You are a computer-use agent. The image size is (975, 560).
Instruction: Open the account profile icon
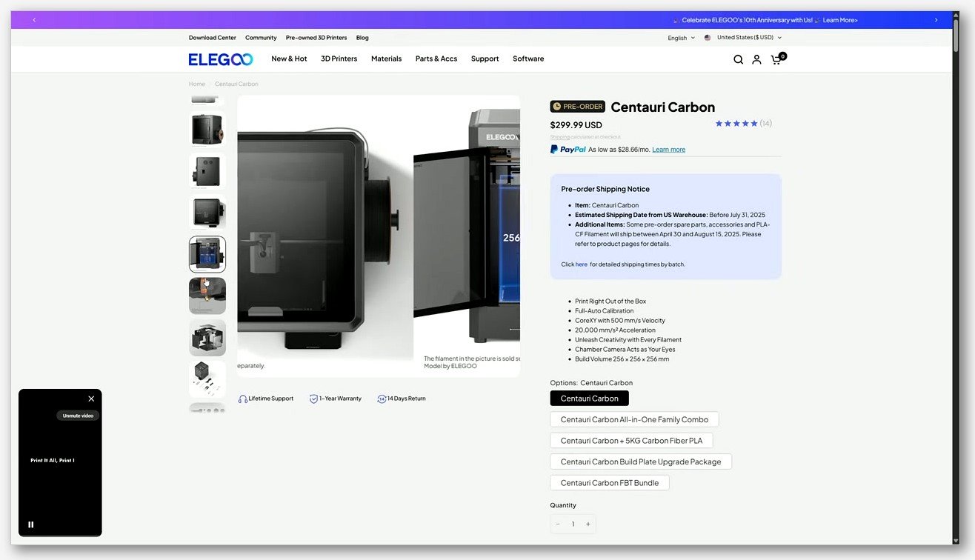(756, 59)
